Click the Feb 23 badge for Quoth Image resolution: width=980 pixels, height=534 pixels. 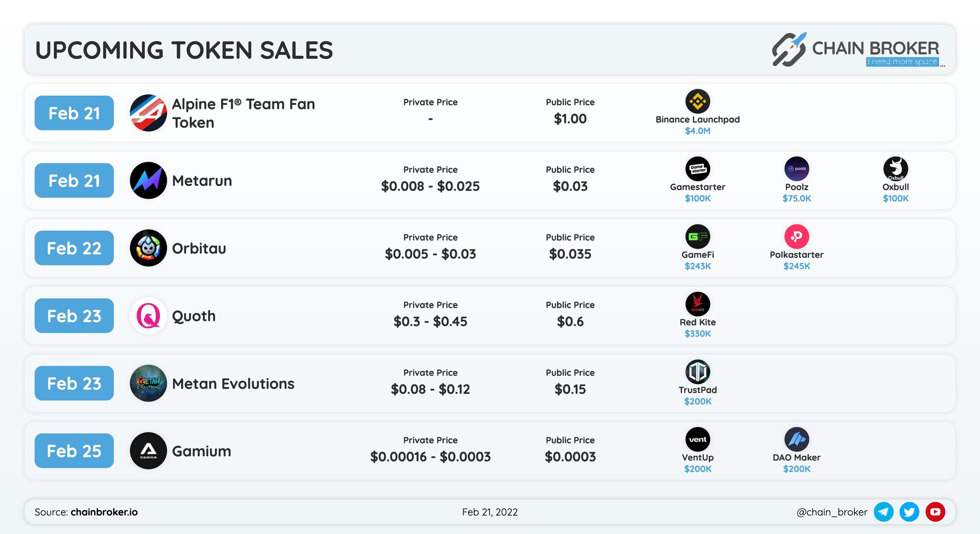tap(74, 316)
